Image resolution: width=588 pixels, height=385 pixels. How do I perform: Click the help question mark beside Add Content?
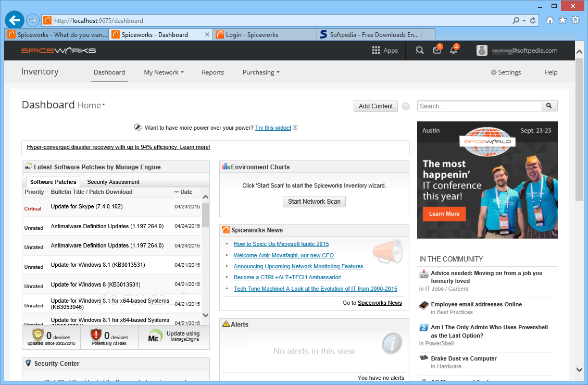406,106
